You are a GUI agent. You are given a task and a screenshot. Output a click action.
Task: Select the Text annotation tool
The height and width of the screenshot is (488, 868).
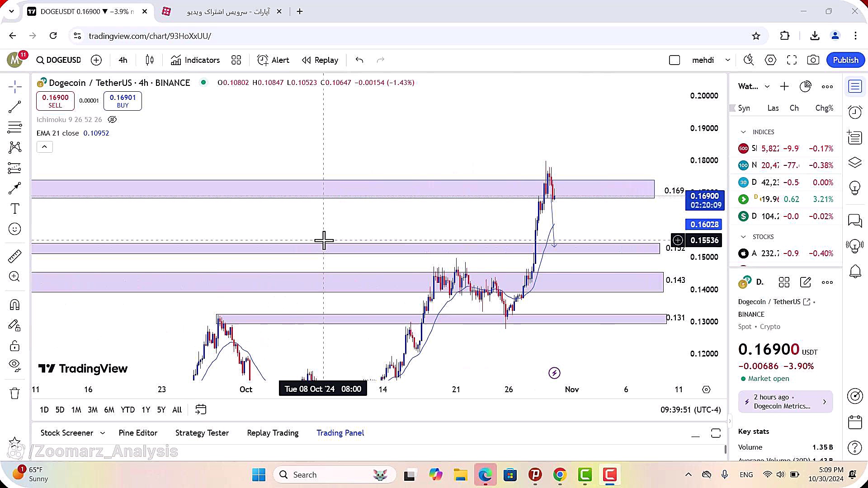tap(15, 209)
